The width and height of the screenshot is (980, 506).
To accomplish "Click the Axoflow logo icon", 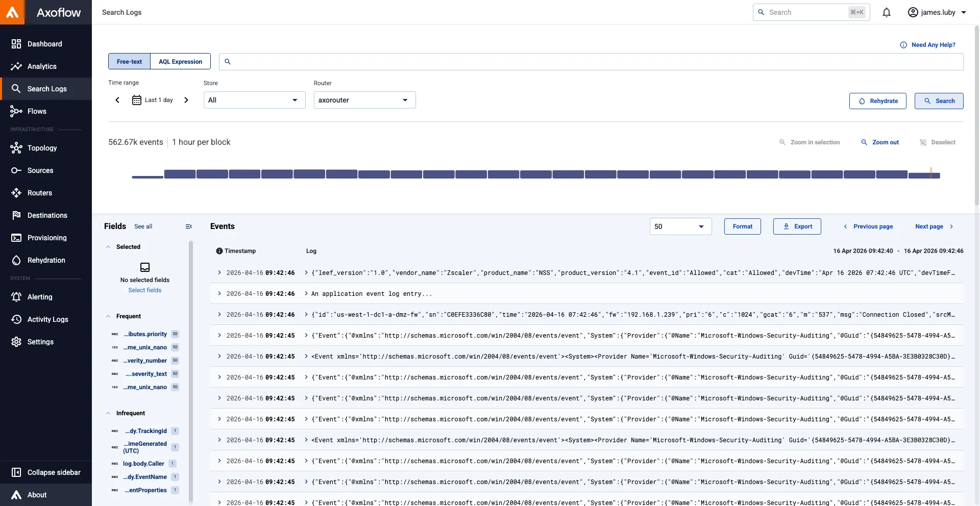I will (12, 12).
